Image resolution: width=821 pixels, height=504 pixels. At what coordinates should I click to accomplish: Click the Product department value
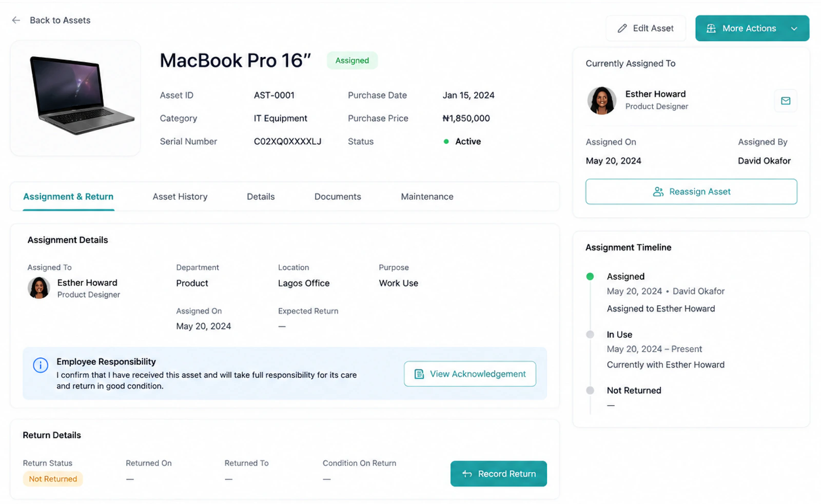coord(192,283)
